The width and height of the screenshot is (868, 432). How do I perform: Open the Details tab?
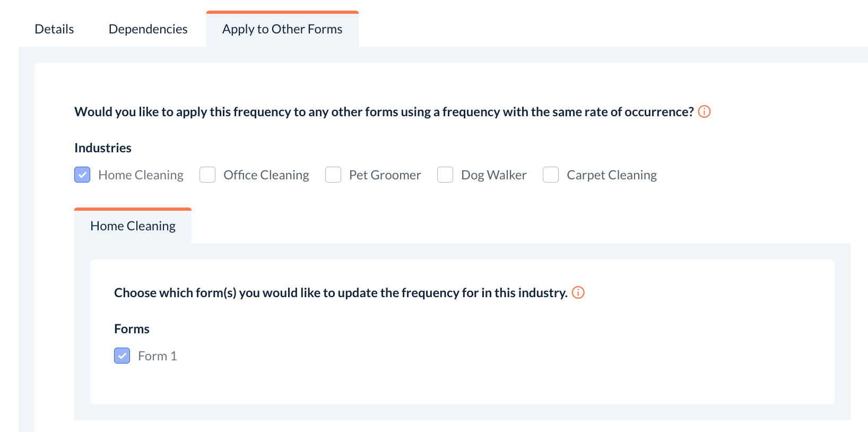tap(54, 29)
